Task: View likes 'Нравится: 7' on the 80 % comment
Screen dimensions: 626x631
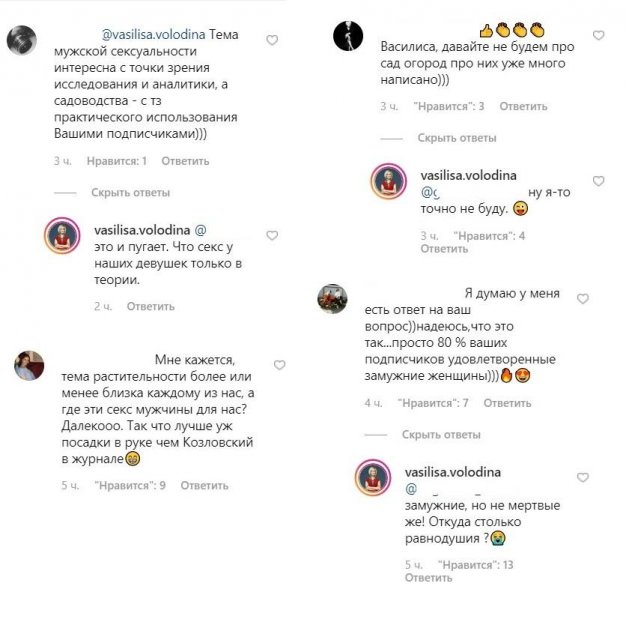Action: tap(433, 403)
